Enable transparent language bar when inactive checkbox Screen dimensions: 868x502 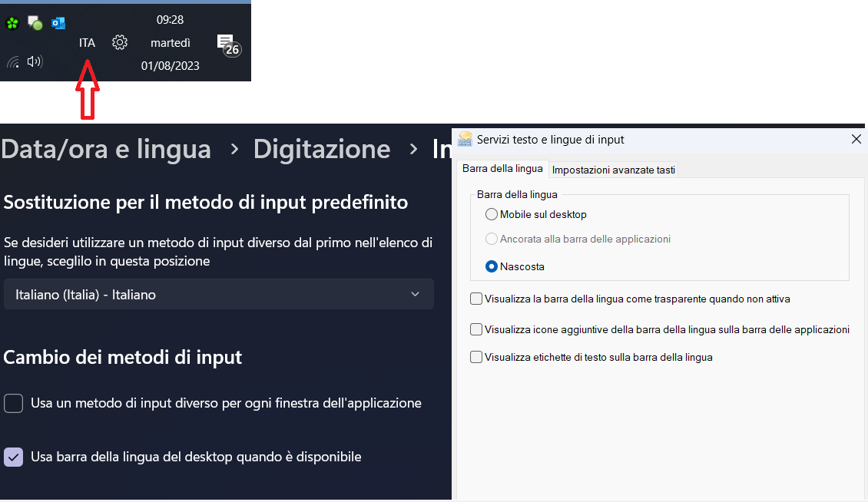[x=476, y=299]
